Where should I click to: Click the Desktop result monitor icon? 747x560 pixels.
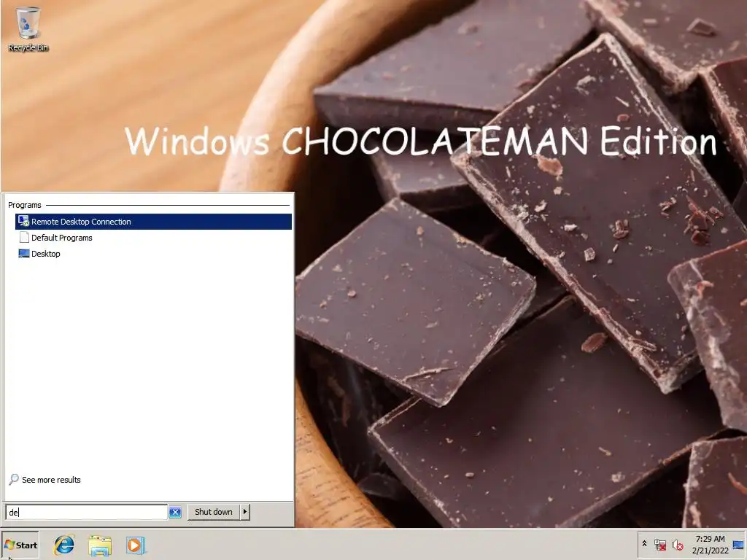pos(24,253)
